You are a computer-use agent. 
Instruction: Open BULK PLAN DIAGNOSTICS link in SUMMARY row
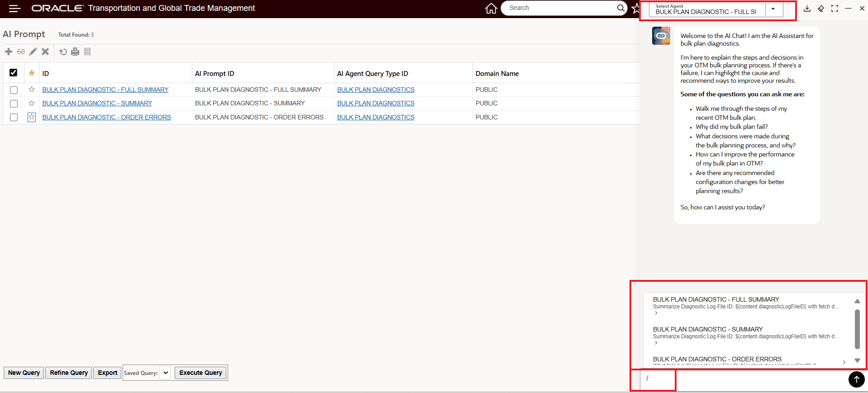(x=376, y=103)
